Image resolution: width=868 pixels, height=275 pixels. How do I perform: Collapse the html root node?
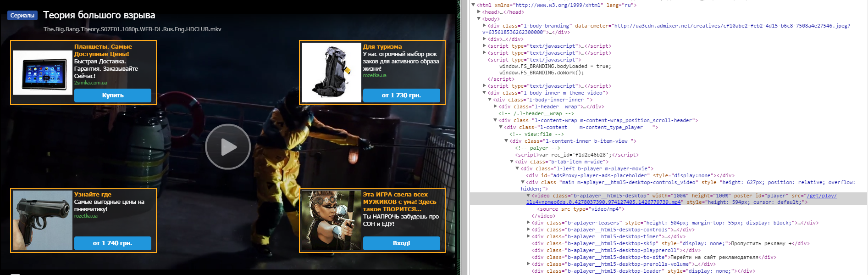point(474,5)
